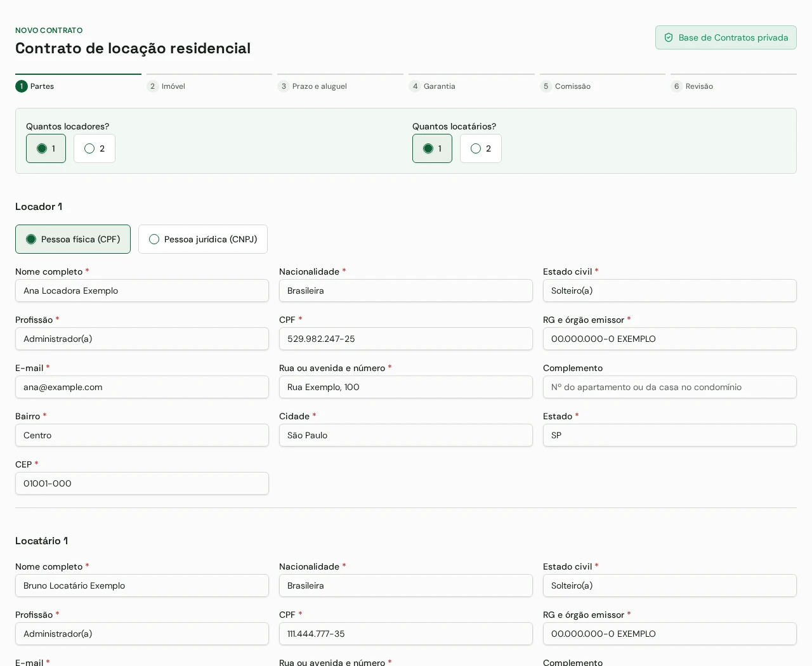Image resolution: width=812 pixels, height=666 pixels.
Task: Click the Estado field showing SP
Action: [670, 435]
